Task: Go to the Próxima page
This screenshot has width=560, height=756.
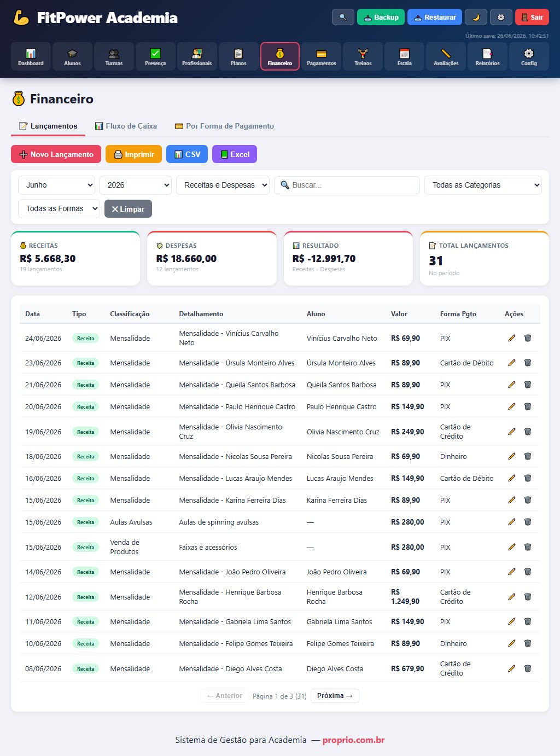Action: [x=335, y=696]
